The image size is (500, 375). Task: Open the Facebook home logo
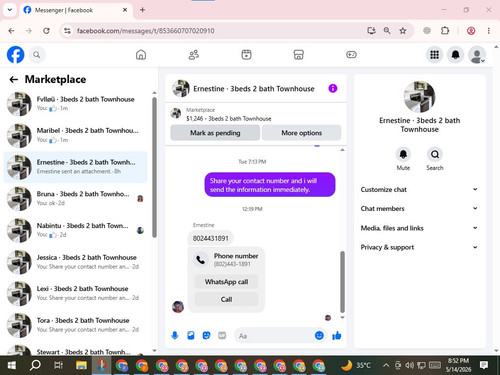(x=15, y=55)
